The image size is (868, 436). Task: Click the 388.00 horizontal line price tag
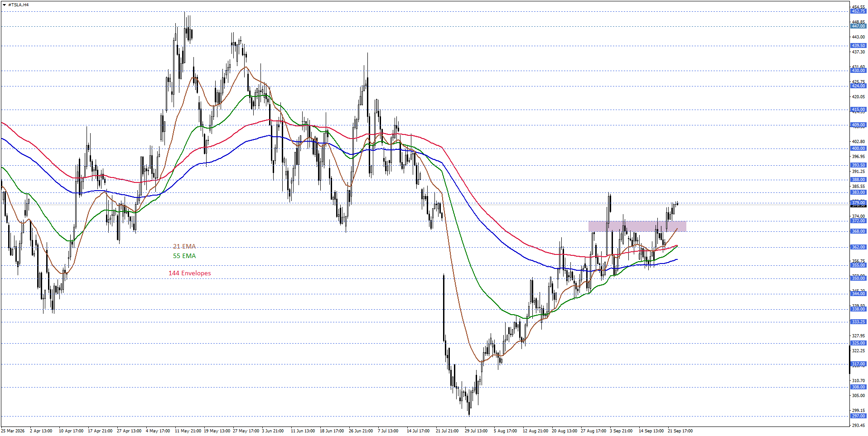tap(858, 180)
